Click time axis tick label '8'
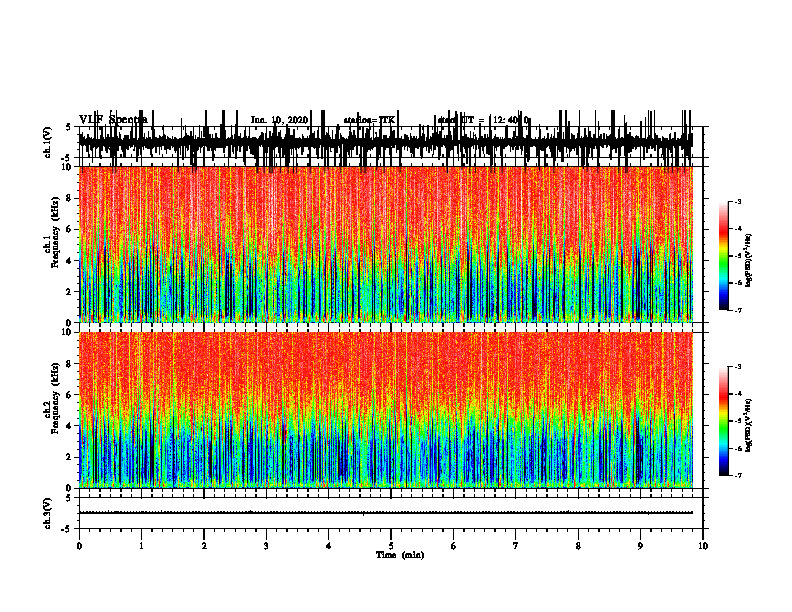 click(x=578, y=546)
